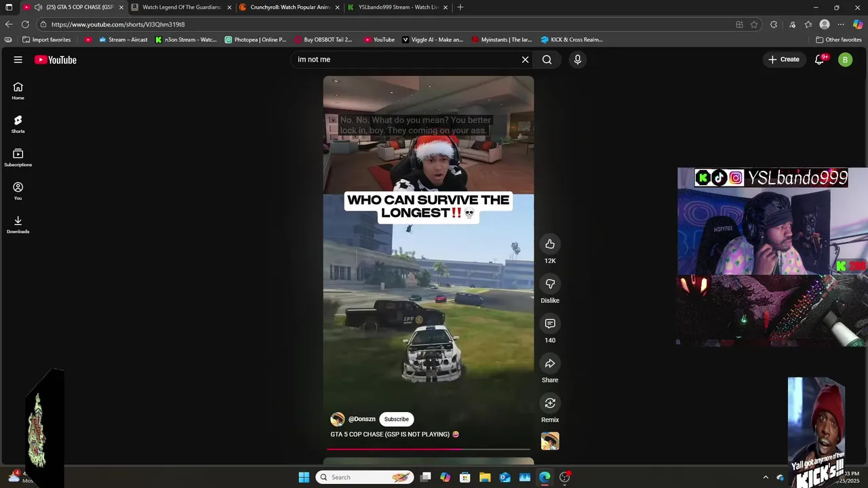The width and height of the screenshot is (868, 488).
Task: Open Microsoft Edge taskbar icon
Action: point(545,477)
